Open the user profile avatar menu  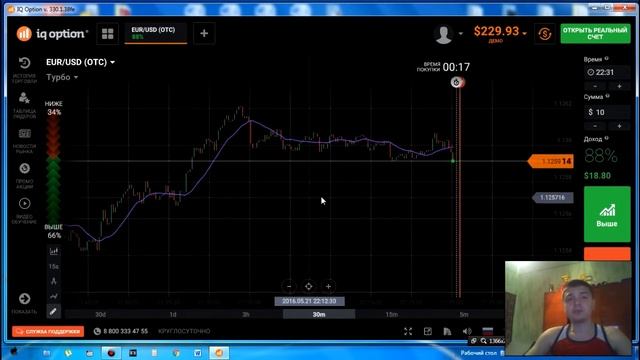click(x=448, y=34)
